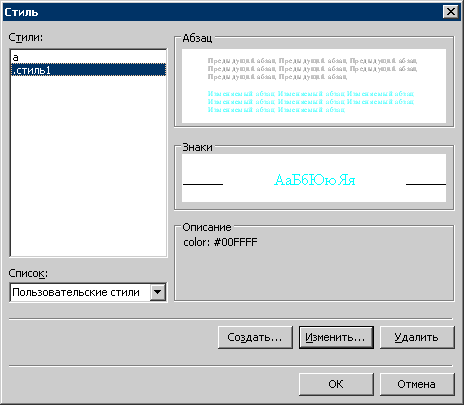Select the '.стиль1' style entry
464x405 pixels.
click(x=88, y=70)
